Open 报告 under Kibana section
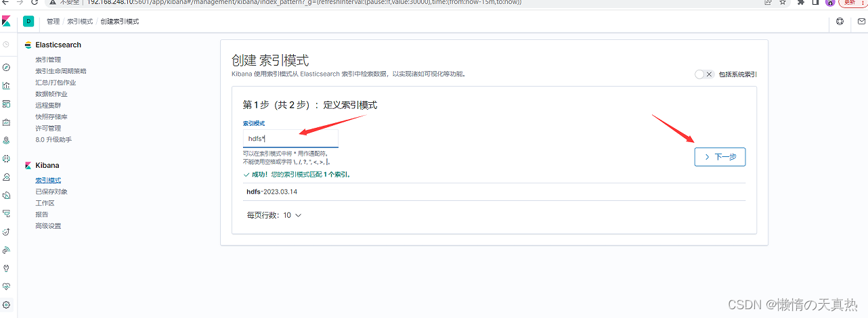This screenshot has height=318, width=868. [42, 214]
